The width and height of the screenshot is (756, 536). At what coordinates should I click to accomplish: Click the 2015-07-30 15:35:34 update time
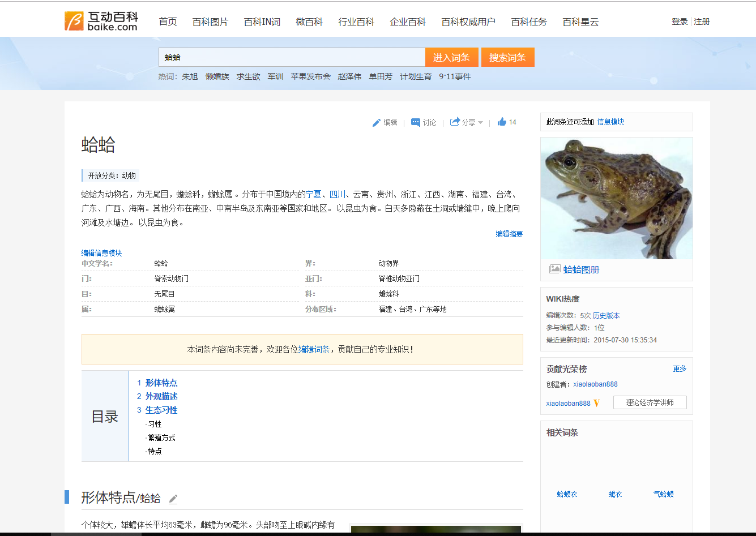(625, 340)
